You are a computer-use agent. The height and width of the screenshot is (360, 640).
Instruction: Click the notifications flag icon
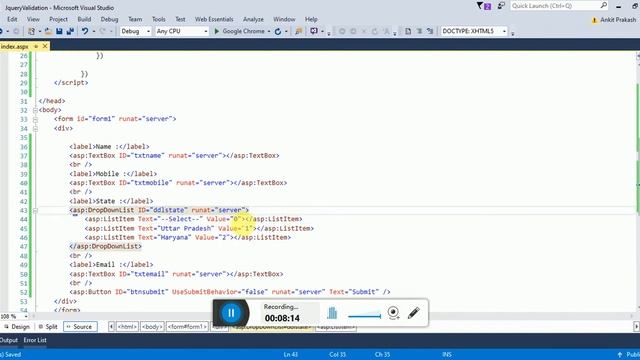(x=484, y=6)
